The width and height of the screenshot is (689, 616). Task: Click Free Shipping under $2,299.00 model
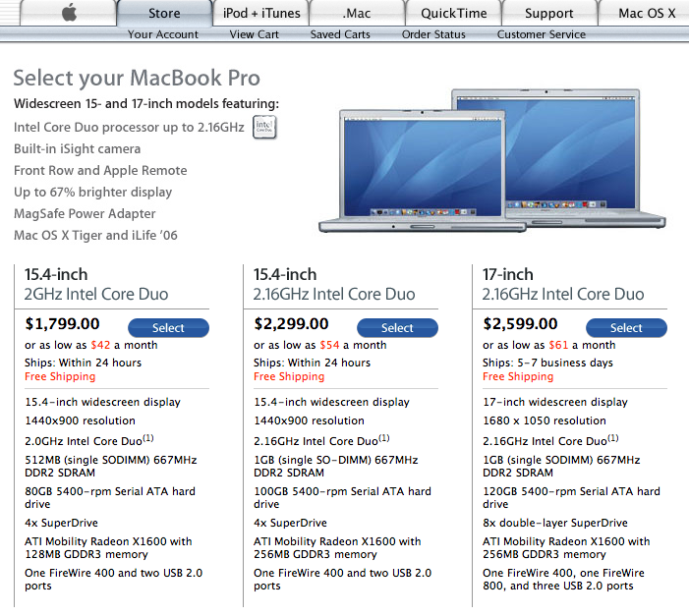(x=289, y=376)
